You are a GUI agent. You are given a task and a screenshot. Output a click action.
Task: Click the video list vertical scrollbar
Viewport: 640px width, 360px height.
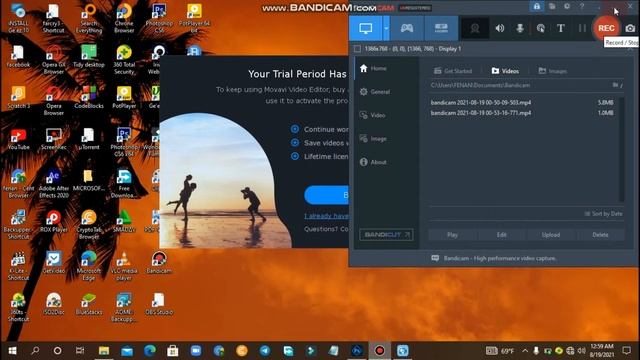[622, 149]
